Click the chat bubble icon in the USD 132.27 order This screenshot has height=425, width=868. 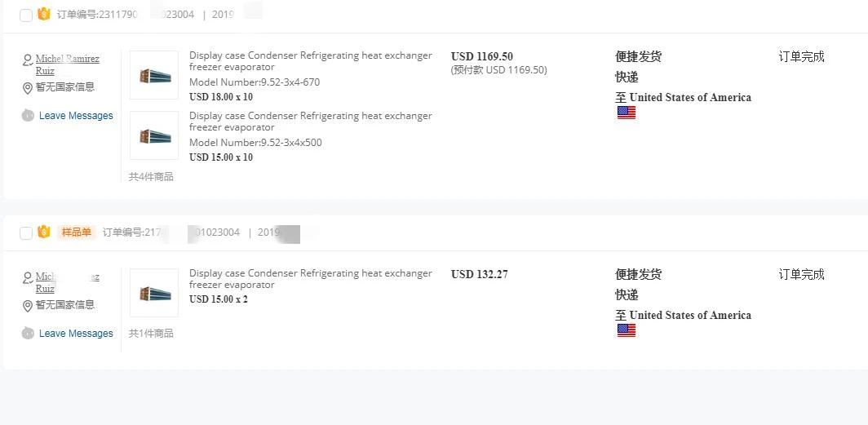click(29, 334)
